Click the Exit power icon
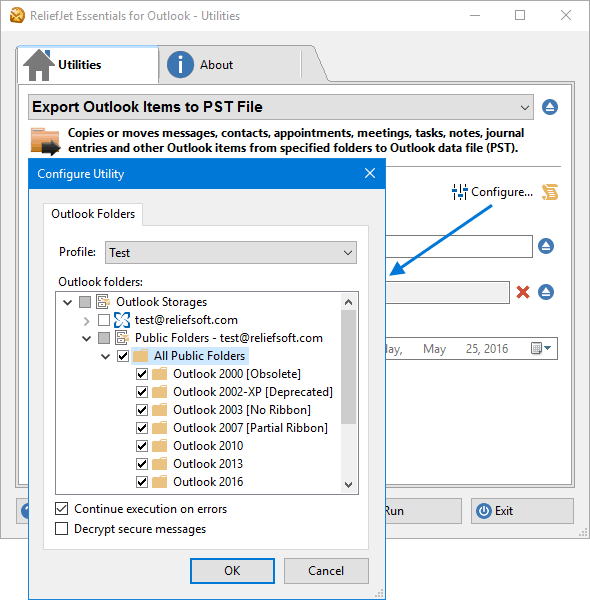The image size is (590, 600). click(x=484, y=511)
